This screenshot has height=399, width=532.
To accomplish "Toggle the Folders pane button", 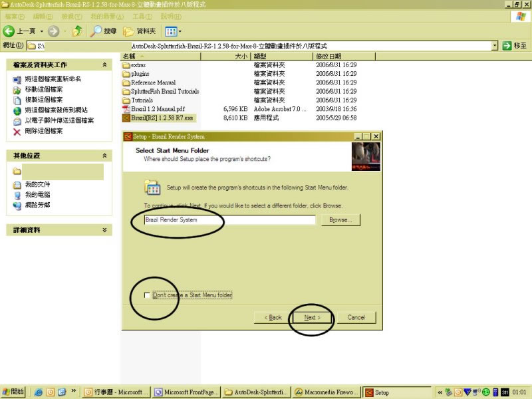I will pos(140,31).
